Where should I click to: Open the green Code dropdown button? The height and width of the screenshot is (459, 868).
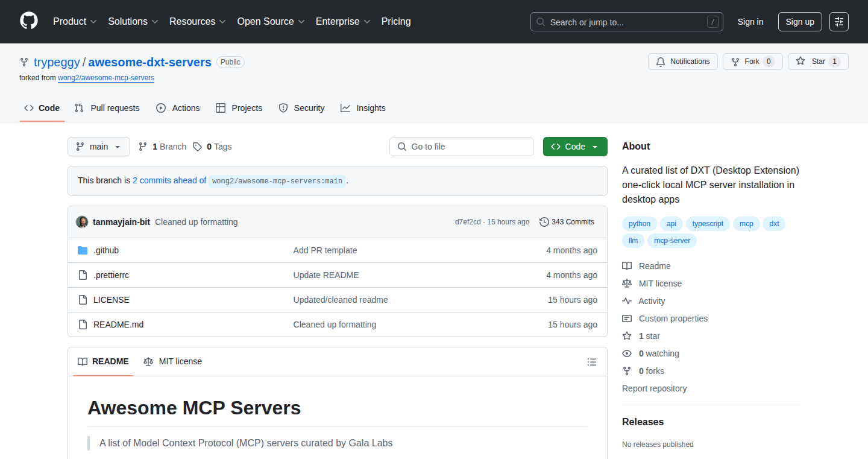(x=575, y=147)
